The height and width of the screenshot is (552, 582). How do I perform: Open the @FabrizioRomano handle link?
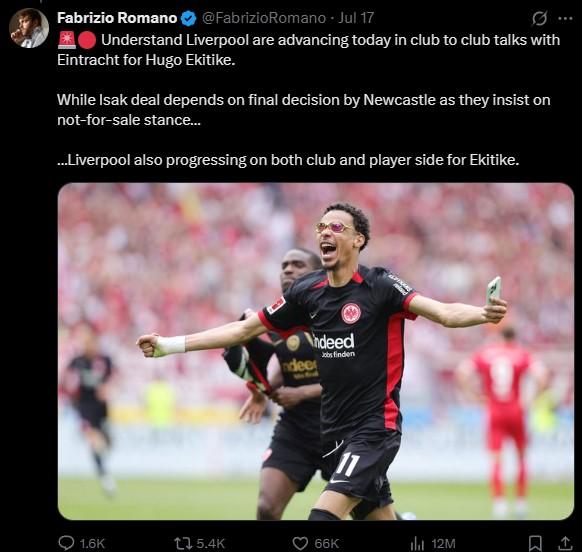tap(264, 18)
